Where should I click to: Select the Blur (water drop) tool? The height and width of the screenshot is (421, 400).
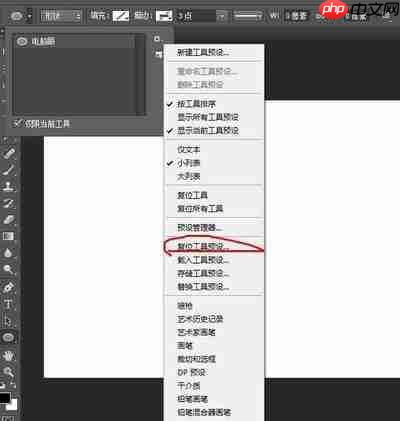tap(9, 253)
